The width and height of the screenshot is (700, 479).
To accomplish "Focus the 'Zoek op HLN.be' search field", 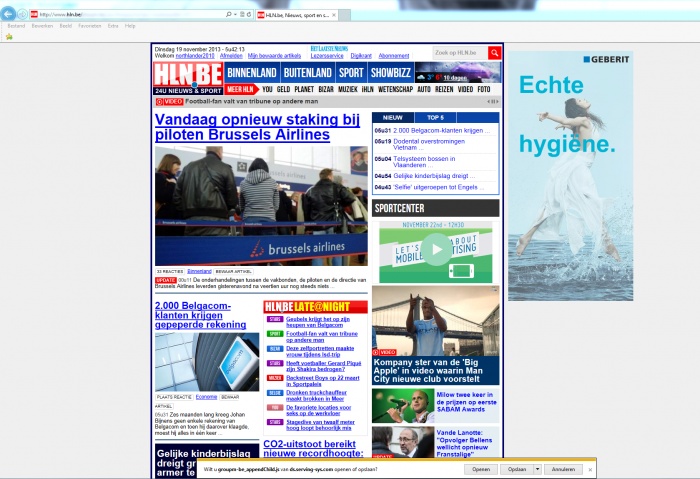I will [460, 53].
